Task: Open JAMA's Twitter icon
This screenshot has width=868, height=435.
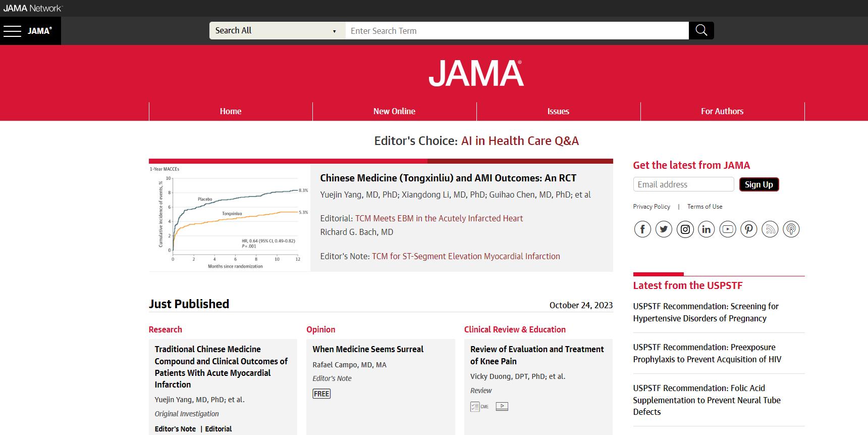Action: pyautogui.click(x=664, y=229)
